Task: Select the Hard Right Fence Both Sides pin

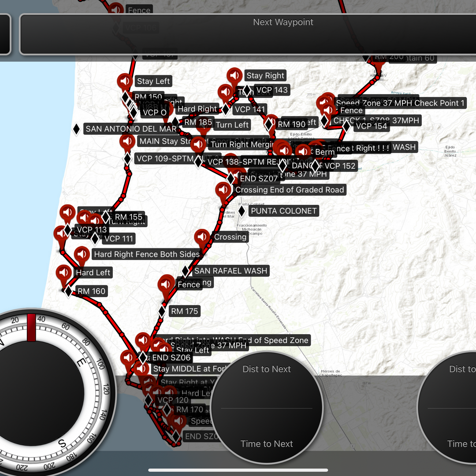Action: coord(82,254)
